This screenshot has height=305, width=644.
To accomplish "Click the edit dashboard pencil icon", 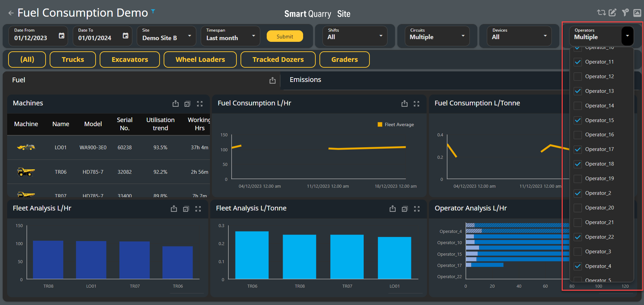I will (612, 13).
